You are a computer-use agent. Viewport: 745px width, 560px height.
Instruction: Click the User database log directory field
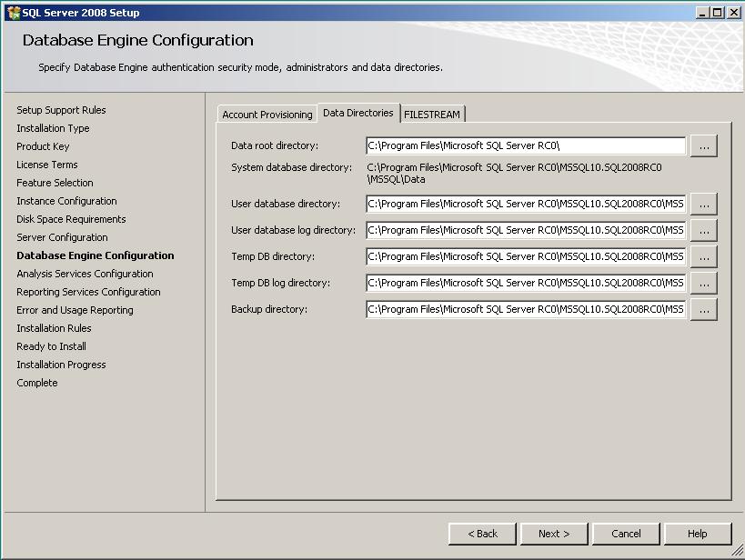tap(526, 230)
